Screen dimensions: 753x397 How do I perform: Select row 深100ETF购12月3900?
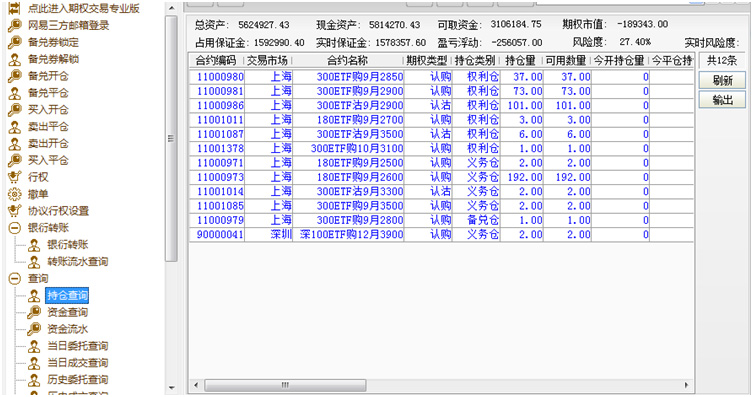[x=441, y=234]
